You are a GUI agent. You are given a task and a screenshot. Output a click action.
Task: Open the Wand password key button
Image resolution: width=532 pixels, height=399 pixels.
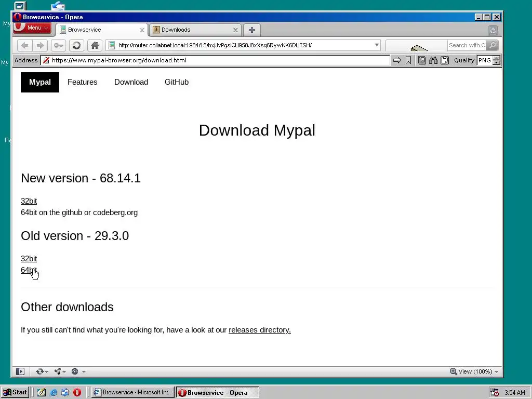pos(58,45)
